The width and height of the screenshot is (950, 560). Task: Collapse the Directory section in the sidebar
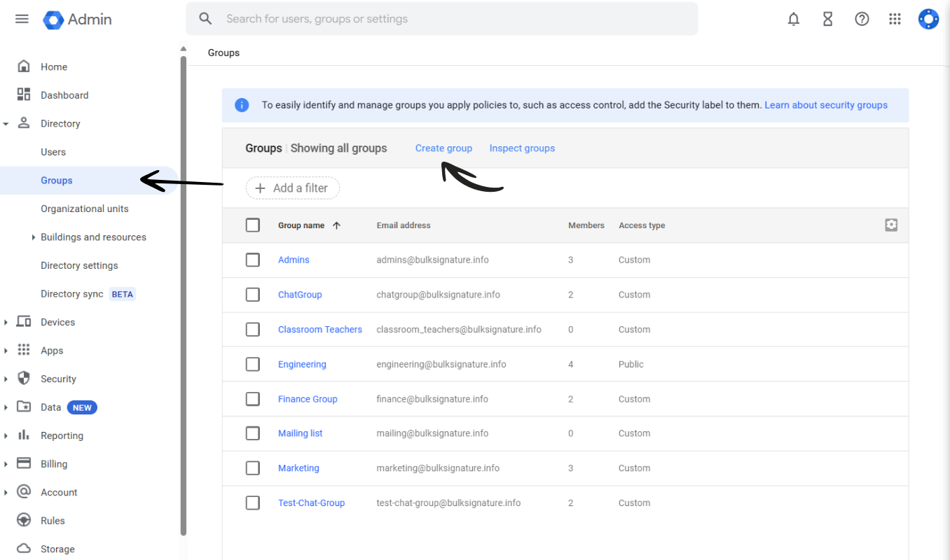(x=6, y=123)
